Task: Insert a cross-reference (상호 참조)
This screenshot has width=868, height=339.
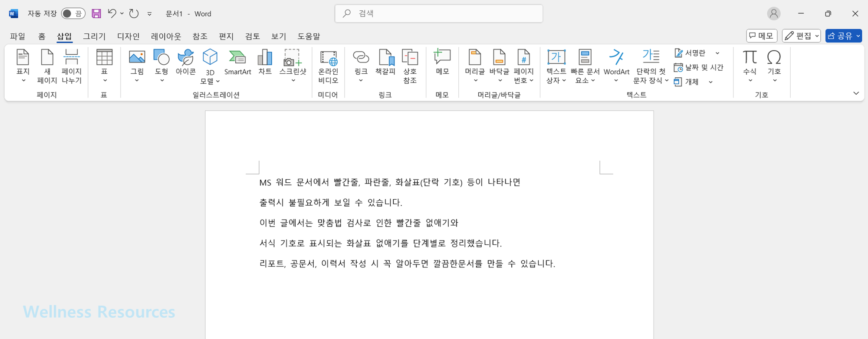Action: tap(410, 66)
